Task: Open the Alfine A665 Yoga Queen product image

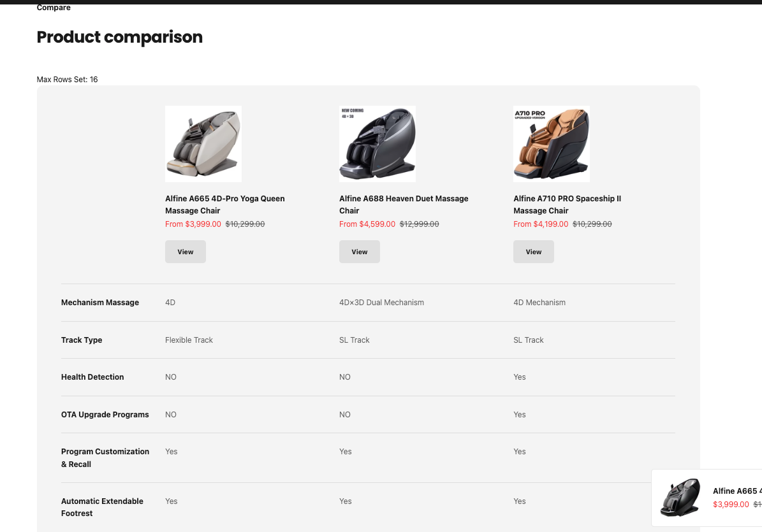Action: click(x=203, y=144)
